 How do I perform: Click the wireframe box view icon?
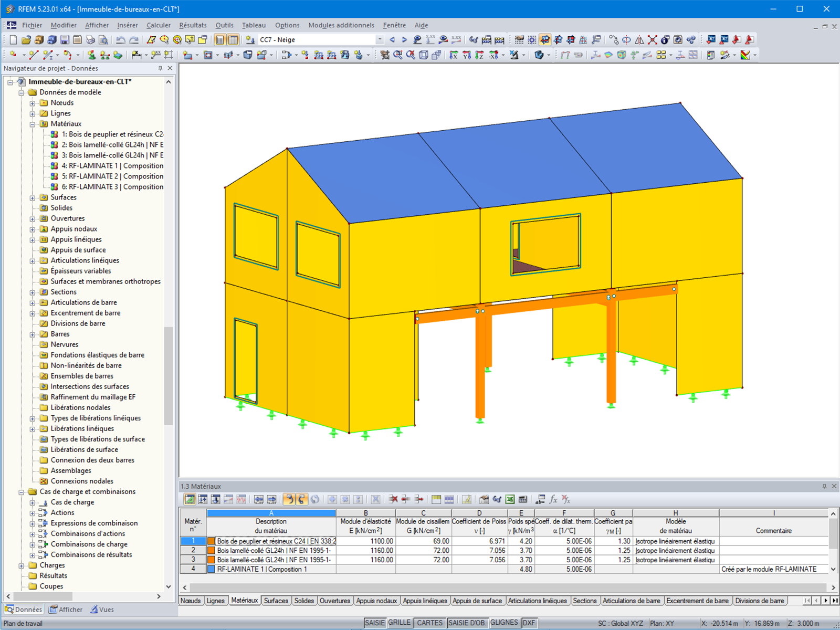click(x=424, y=55)
